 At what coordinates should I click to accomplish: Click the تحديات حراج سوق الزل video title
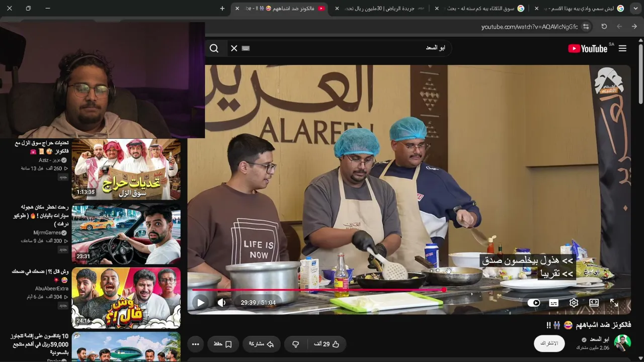click(x=41, y=147)
